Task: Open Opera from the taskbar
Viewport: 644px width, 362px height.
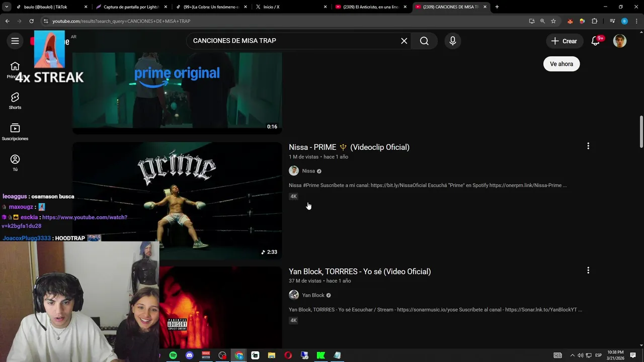Action: (288, 355)
